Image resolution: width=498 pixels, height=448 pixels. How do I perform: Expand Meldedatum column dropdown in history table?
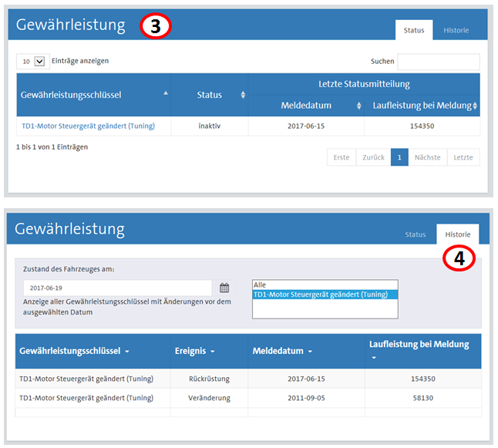(310, 352)
